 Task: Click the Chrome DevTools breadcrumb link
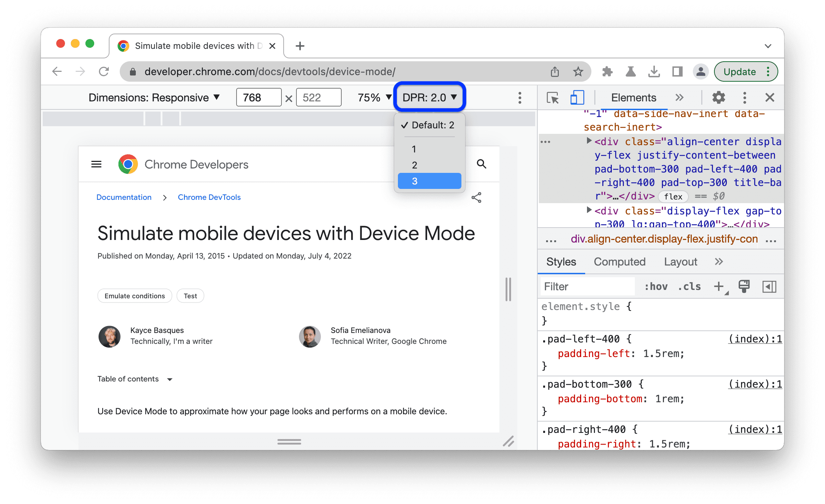click(x=210, y=197)
